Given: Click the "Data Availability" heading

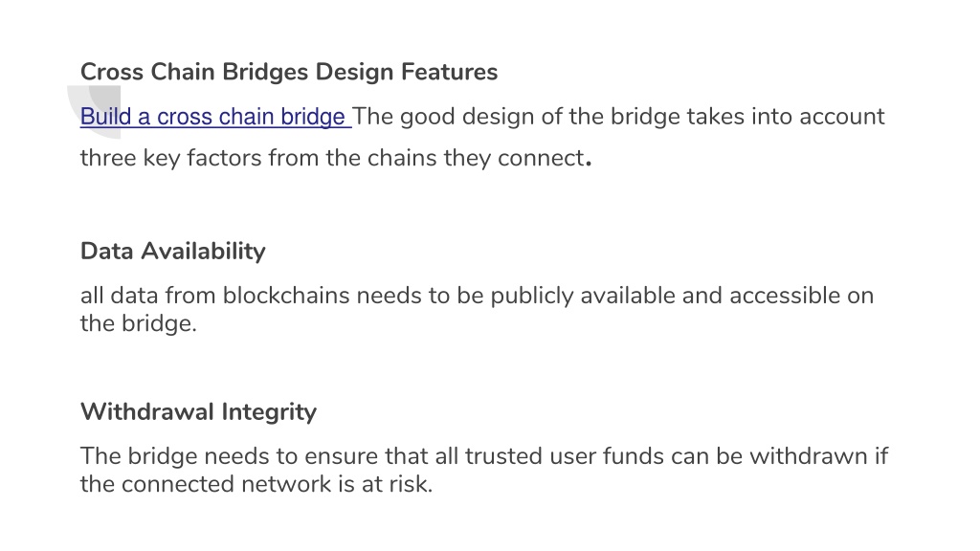Looking at the screenshot, I should 172,252.
